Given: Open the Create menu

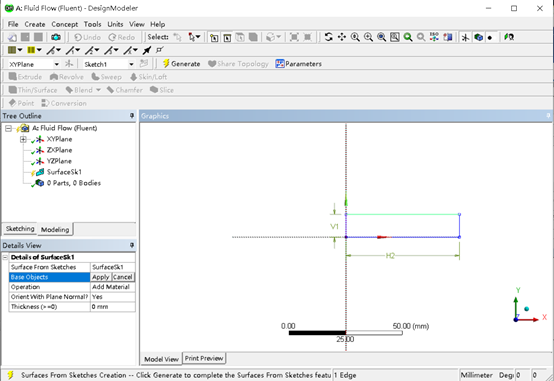Looking at the screenshot, I should (35, 24).
